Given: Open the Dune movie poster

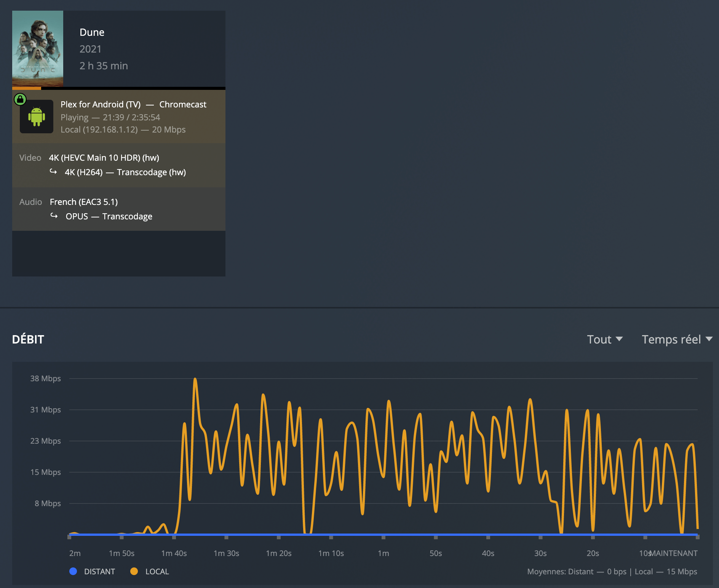Looking at the screenshot, I should coord(38,48).
